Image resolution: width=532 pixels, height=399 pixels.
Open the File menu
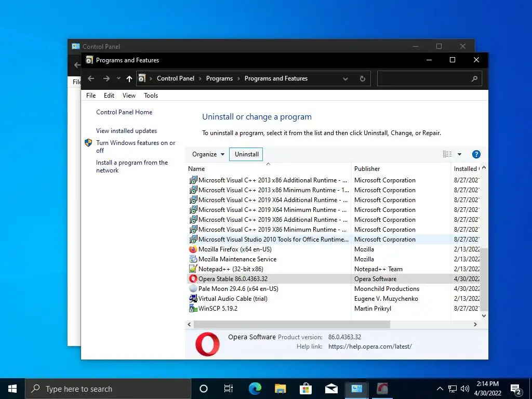tap(91, 96)
